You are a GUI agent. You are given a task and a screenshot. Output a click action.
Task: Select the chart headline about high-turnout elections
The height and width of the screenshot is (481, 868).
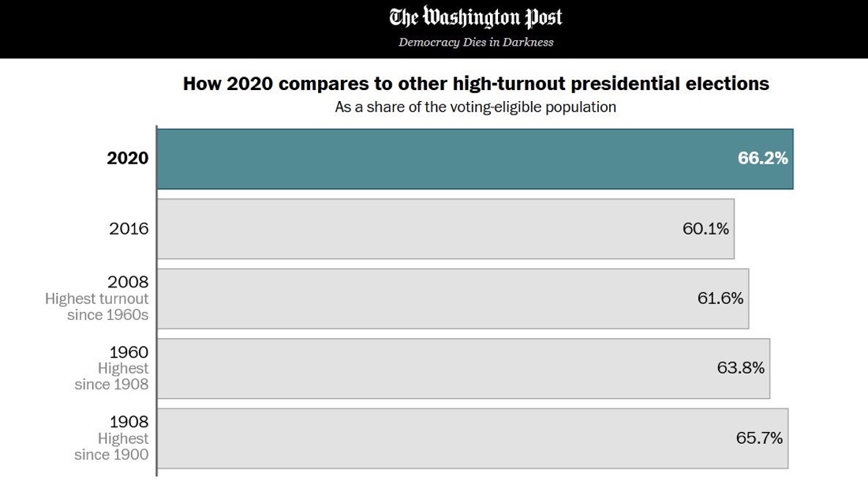tap(476, 83)
